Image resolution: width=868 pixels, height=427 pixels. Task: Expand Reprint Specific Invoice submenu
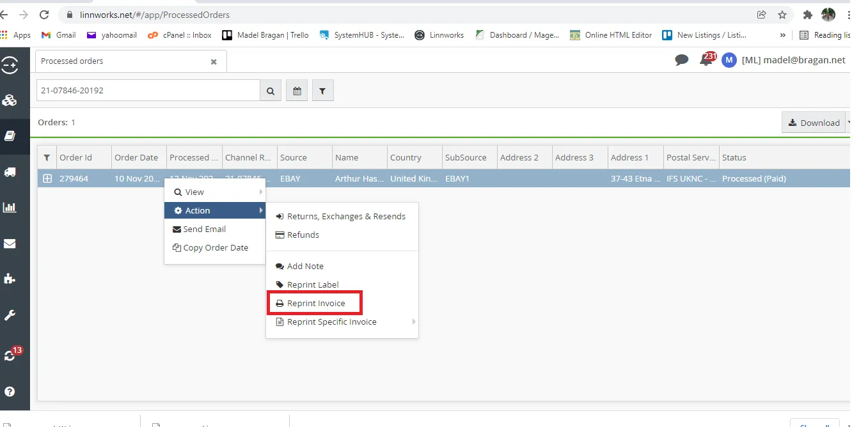click(342, 322)
